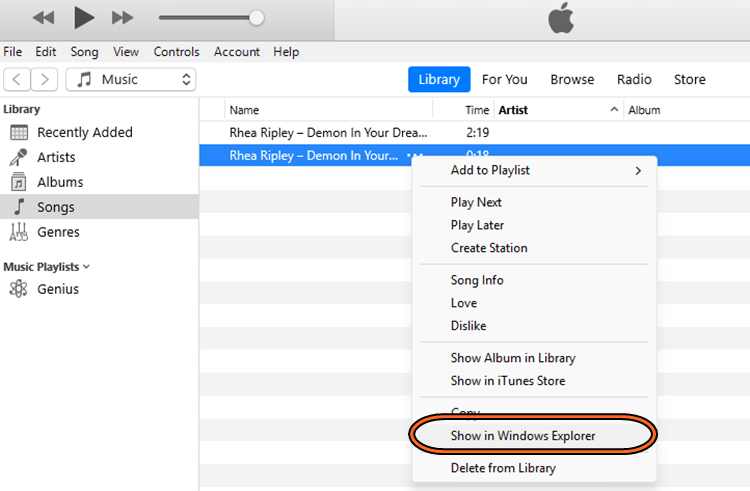Screen dimensions: 750x491
Task: Click the volume slider knob
Action: pyautogui.click(x=256, y=18)
